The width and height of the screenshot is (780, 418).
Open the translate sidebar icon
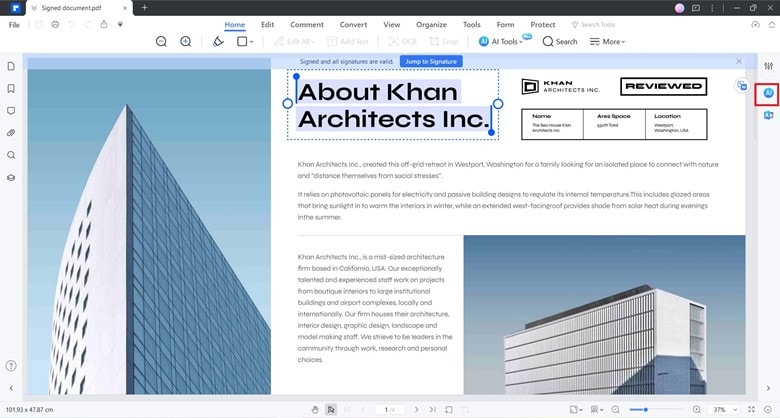pyautogui.click(x=769, y=115)
